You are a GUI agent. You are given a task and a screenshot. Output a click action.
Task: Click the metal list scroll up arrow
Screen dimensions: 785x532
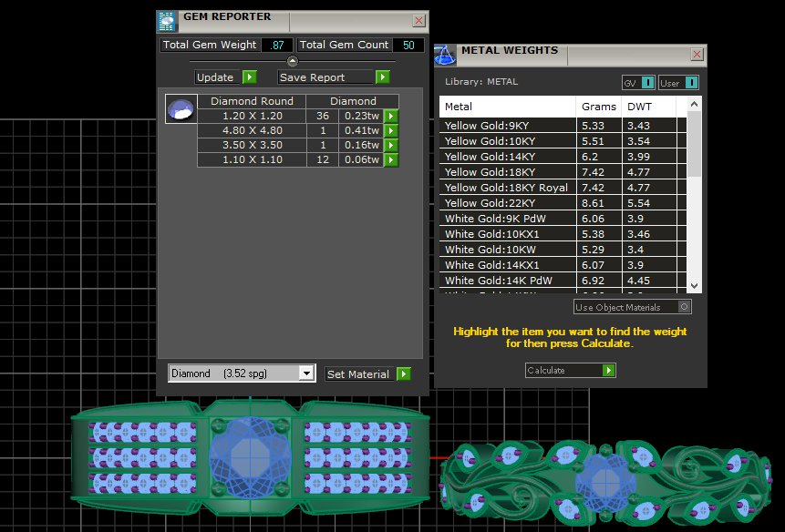click(694, 104)
